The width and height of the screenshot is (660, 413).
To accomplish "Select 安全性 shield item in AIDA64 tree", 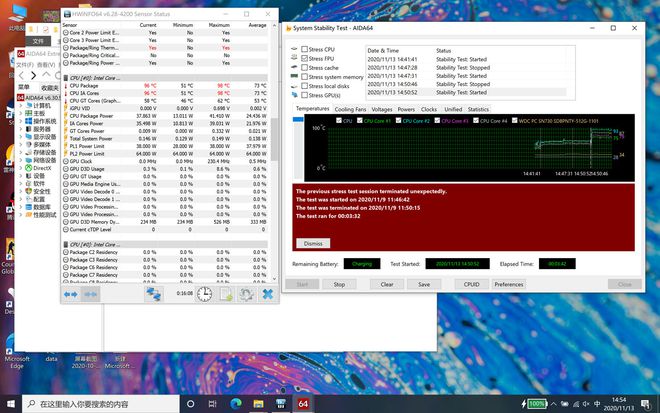I will [x=38, y=192].
